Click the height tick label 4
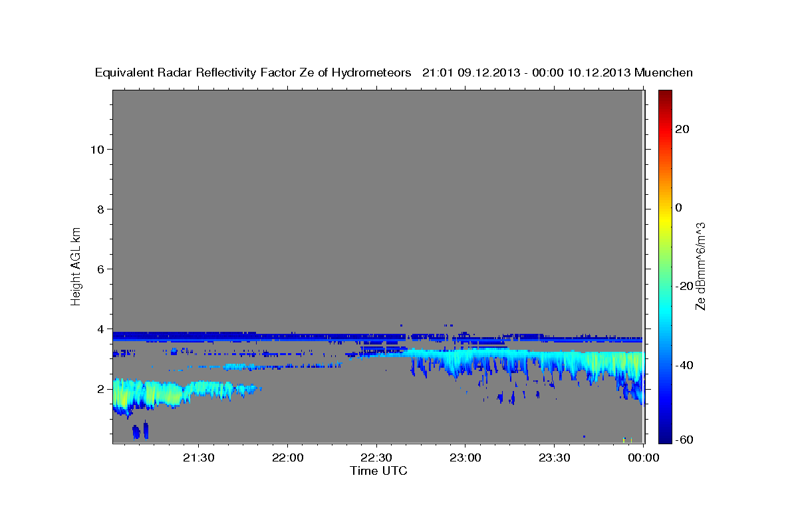Viewport: 798px width, 532px height. coord(101,329)
